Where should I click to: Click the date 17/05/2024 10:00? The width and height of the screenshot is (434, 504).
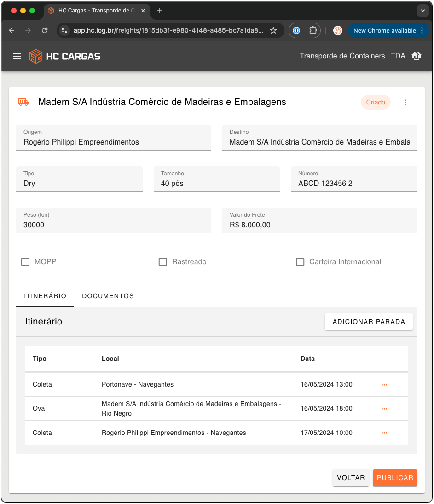point(327,433)
